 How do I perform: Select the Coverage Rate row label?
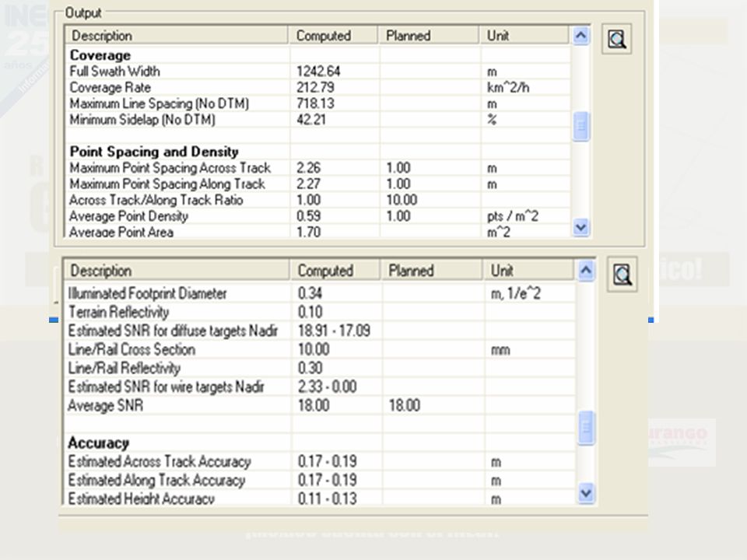(x=110, y=88)
